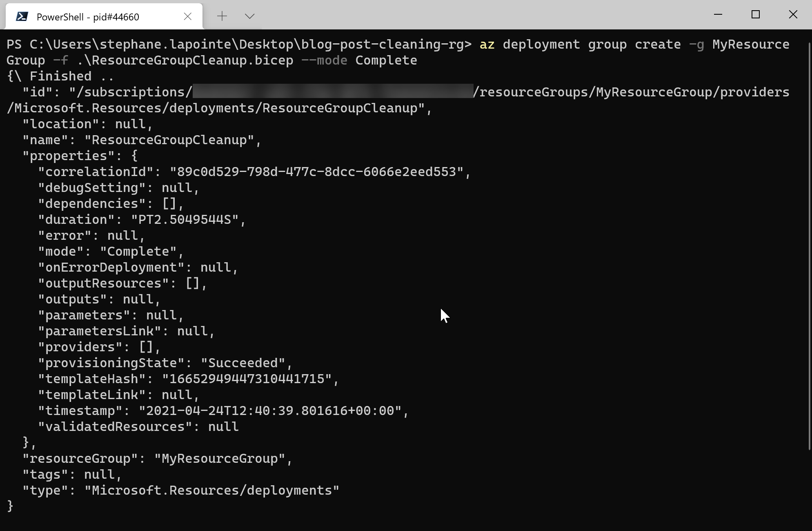812x531 pixels.
Task: Close the PowerShell - pid#44660 tab
Action: 188,17
